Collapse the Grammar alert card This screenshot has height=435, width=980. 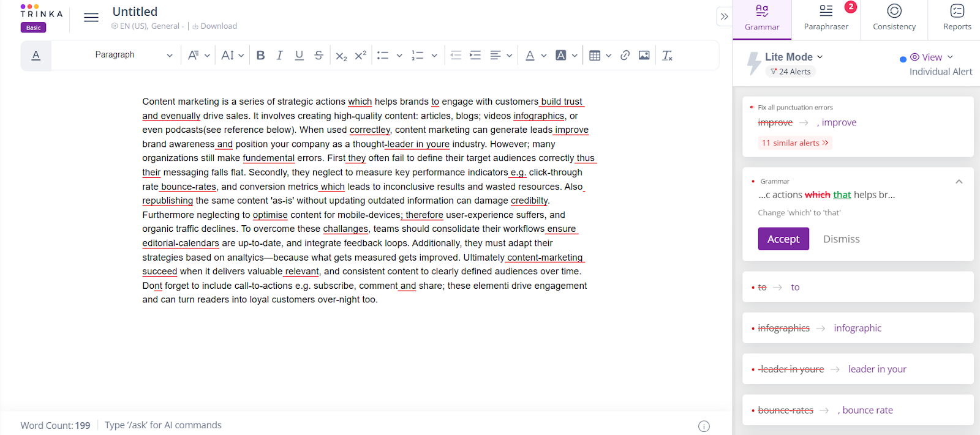click(x=959, y=182)
